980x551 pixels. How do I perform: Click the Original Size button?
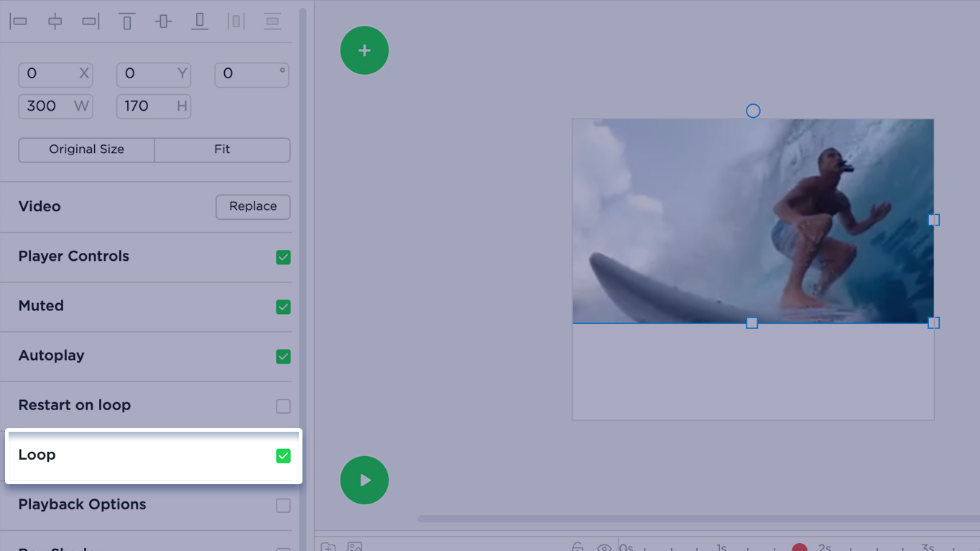pos(86,149)
